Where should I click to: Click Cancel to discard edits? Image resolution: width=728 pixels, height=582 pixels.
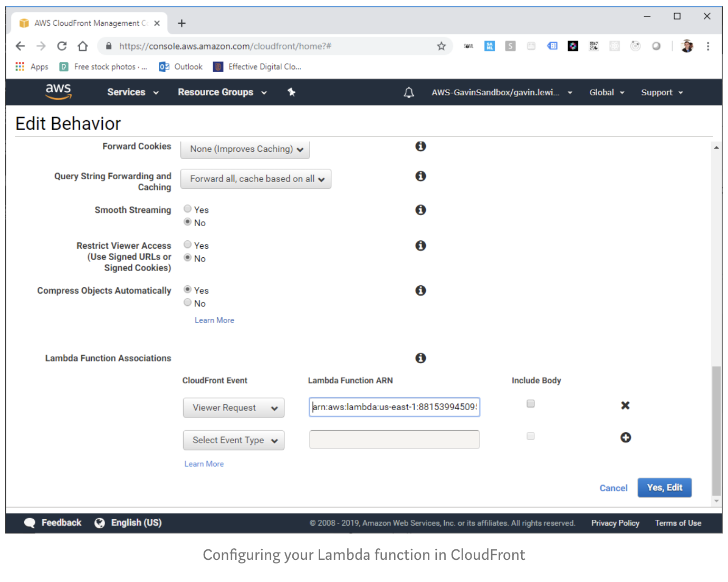[x=614, y=488]
